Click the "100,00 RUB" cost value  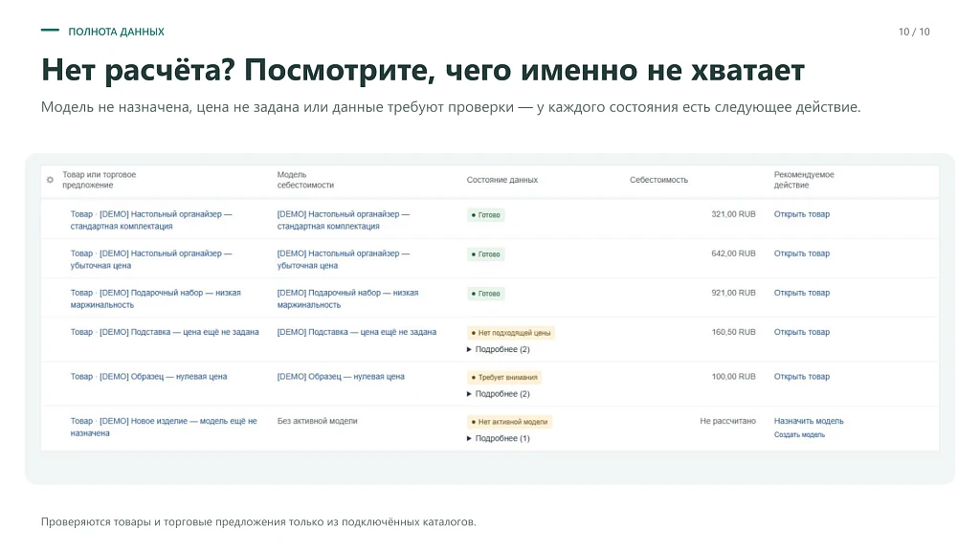coord(733,376)
